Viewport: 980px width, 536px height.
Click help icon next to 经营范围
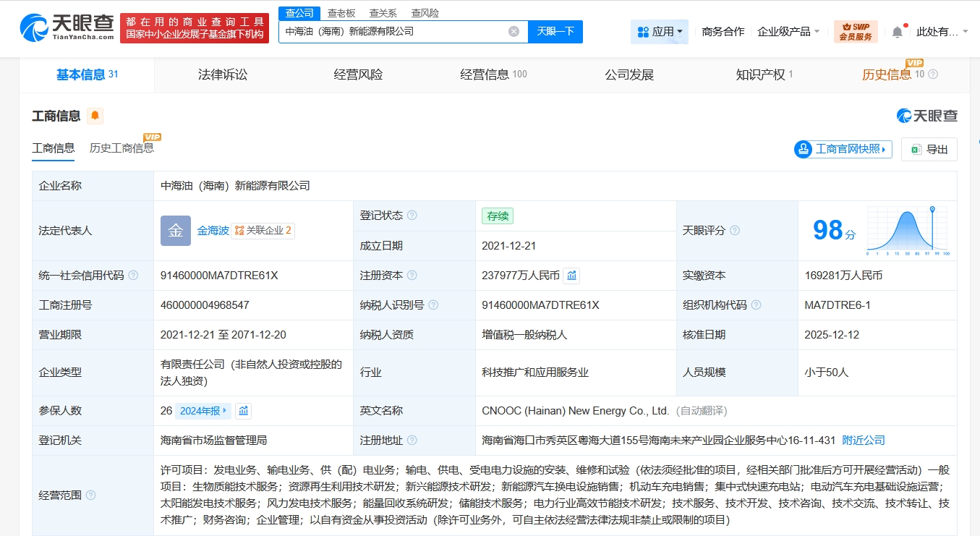point(90,495)
